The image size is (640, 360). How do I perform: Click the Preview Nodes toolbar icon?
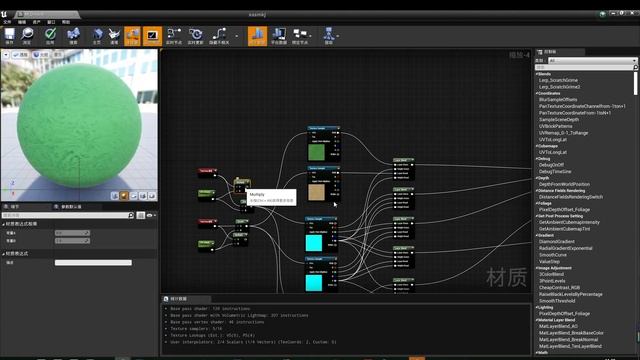(x=301, y=36)
